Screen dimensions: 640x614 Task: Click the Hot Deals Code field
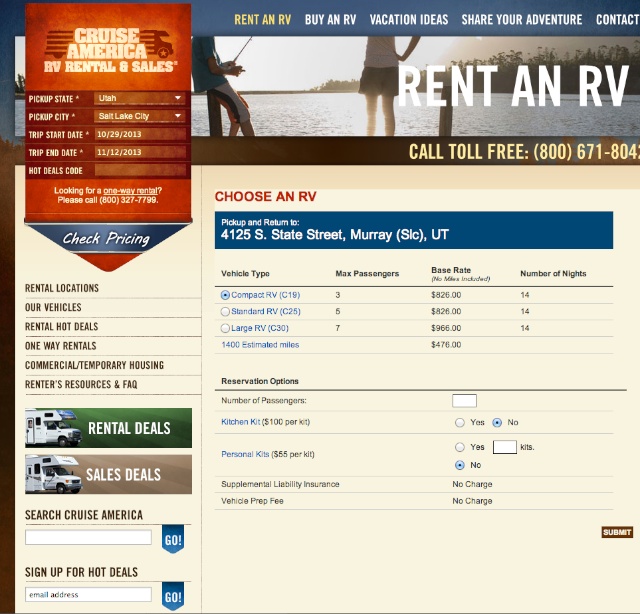pyautogui.click(x=140, y=170)
